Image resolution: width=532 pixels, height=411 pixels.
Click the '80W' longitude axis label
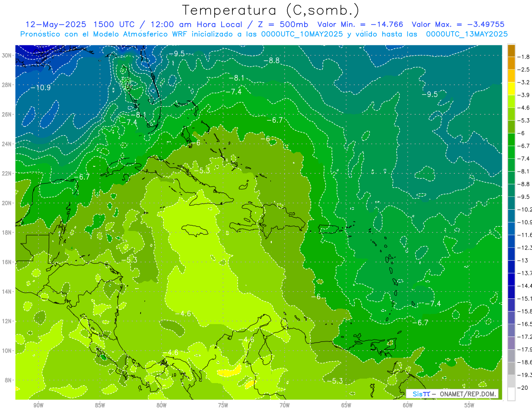(x=161, y=405)
